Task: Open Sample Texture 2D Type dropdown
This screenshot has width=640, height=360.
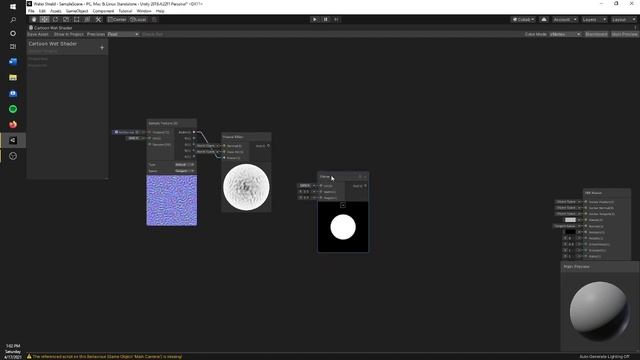Action: click(184, 165)
